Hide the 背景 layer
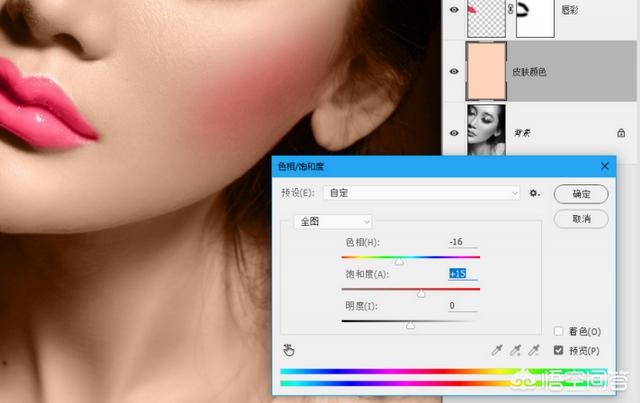 click(454, 133)
